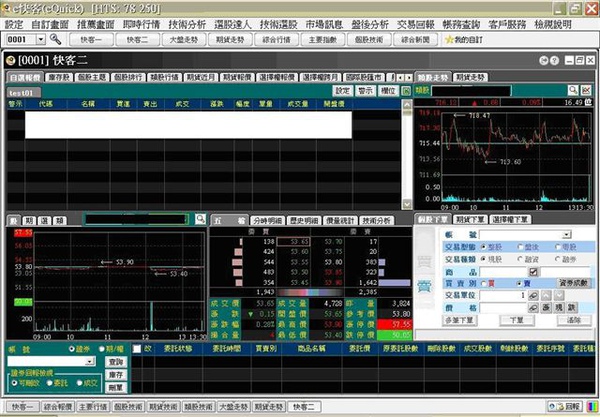Click the magnifier icon beside the stock code field
This screenshot has width=600, height=417.
click(x=201, y=219)
